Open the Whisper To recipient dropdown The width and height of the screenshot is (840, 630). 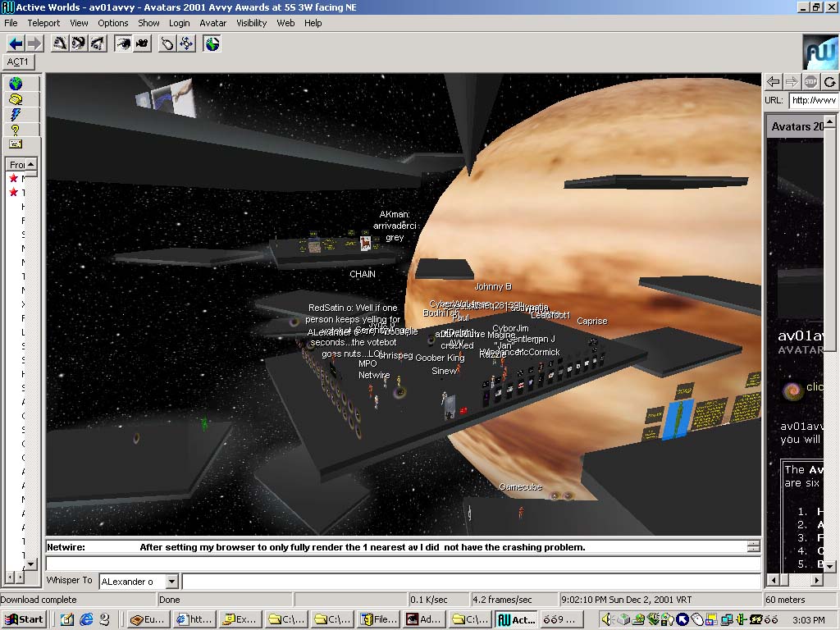click(x=171, y=582)
